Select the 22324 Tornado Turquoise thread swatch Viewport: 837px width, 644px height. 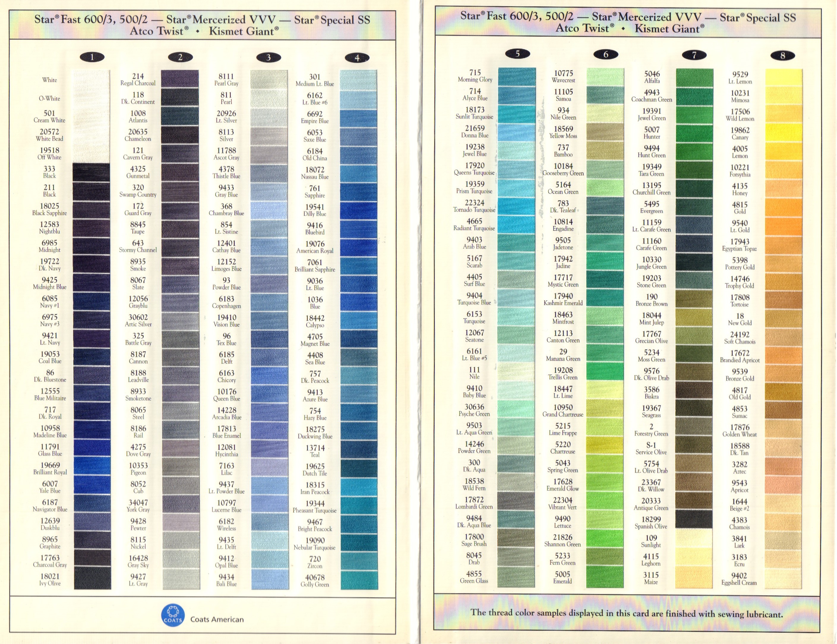tap(517, 207)
